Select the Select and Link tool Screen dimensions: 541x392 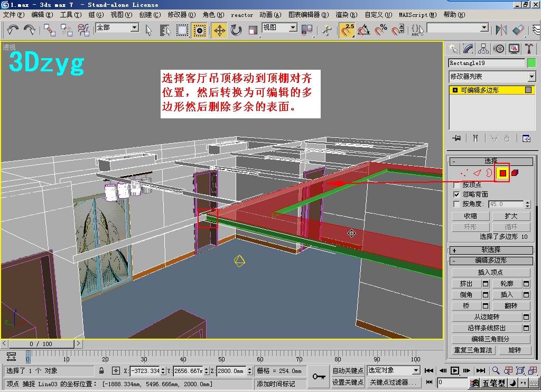49,30
